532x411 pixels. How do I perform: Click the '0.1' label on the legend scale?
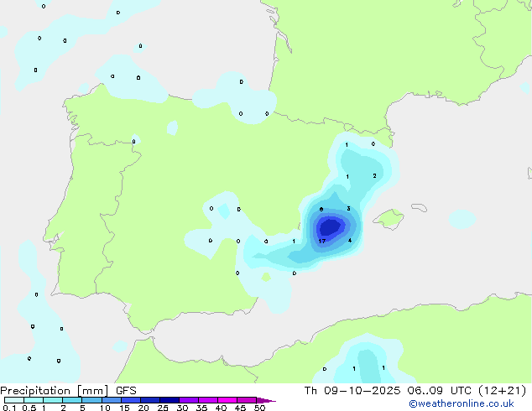pos(9,408)
